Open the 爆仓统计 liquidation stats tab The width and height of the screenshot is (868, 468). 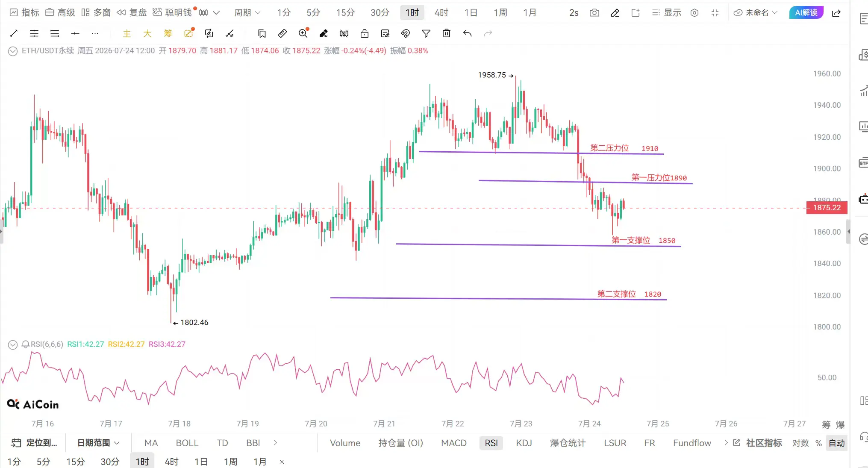[568, 443]
